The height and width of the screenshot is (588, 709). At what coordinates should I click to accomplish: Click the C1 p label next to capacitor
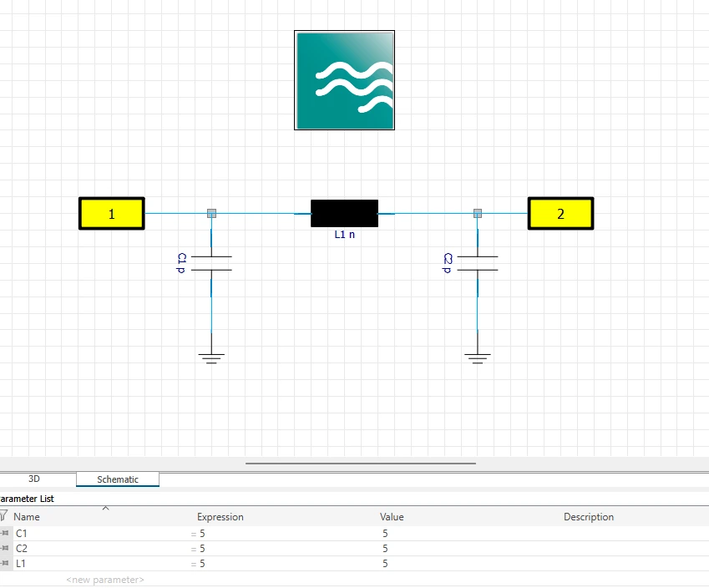point(181,263)
